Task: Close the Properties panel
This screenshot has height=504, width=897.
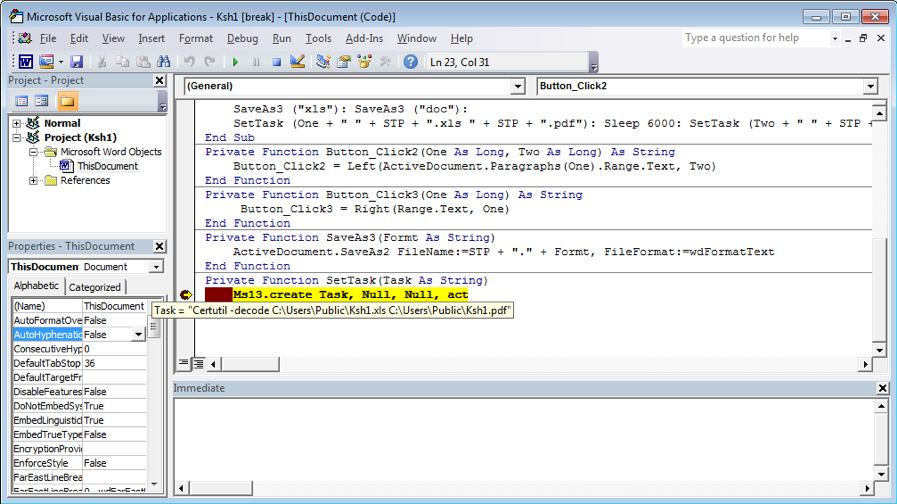Action: [160, 247]
